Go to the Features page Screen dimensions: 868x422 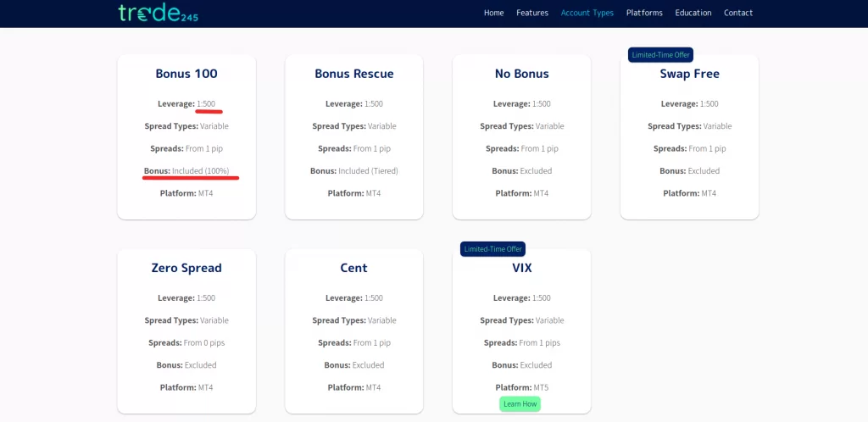pos(532,13)
